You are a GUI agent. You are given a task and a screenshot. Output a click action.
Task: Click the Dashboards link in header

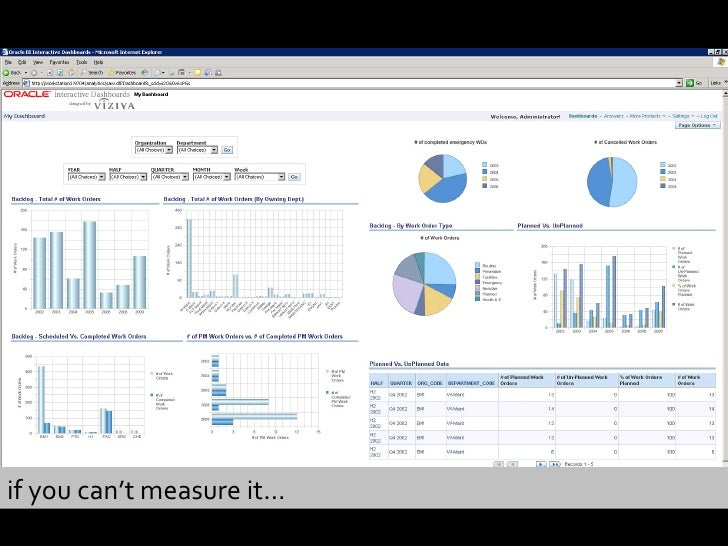pyautogui.click(x=583, y=116)
